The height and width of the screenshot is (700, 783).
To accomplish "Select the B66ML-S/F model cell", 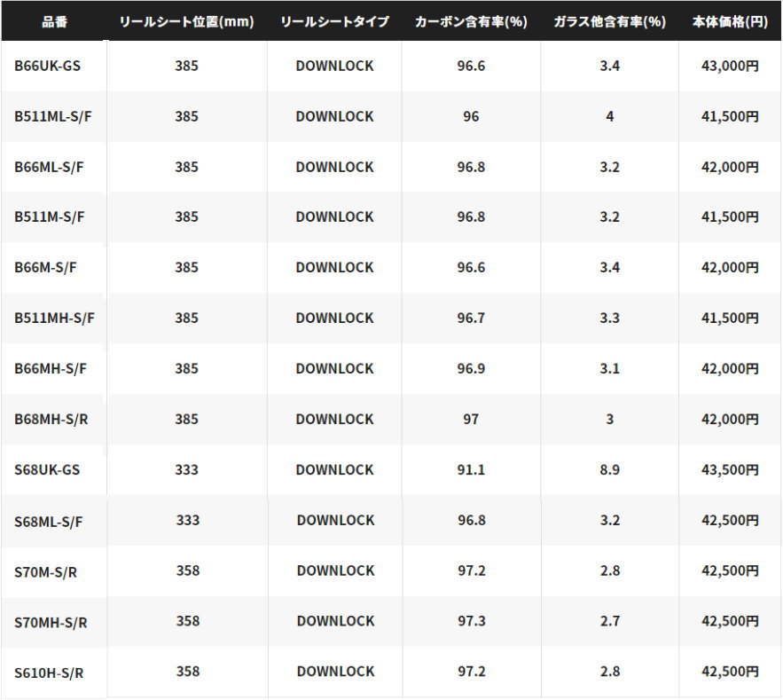I will [x=49, y=167].
